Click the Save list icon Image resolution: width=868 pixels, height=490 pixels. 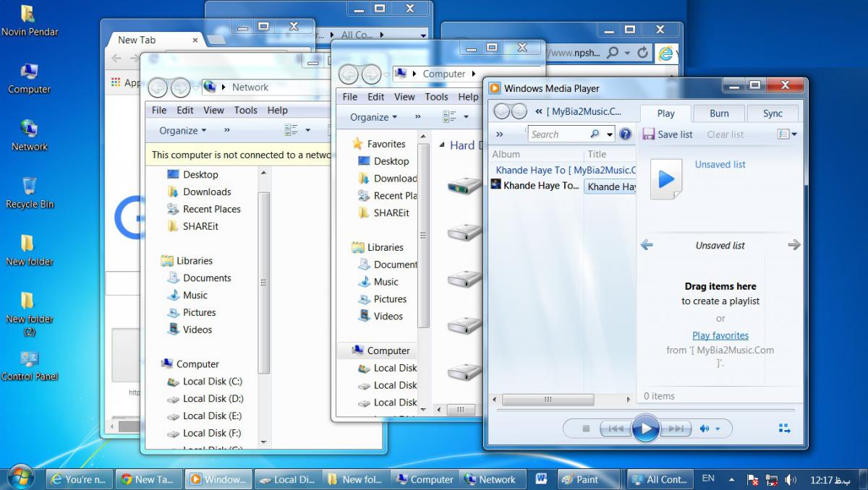pyautogui.click(x=649, y=134)
